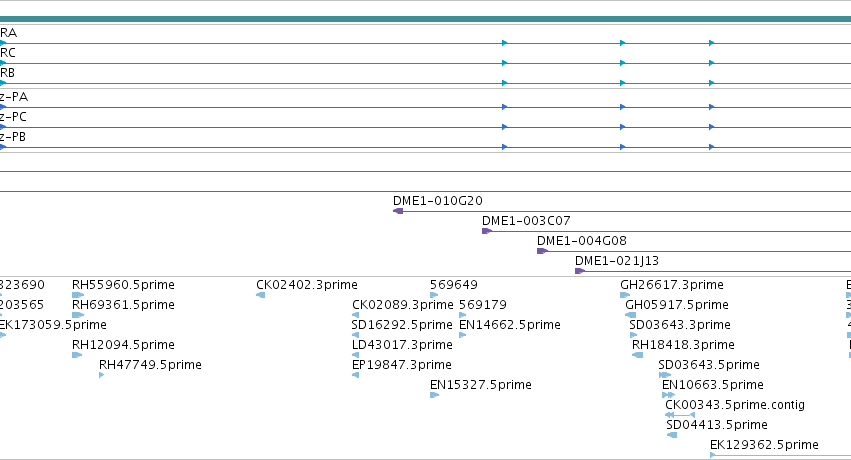This screenshot has height=460, width=851.
Task: Select the LD43017.3prime EST label
Action: 402,345
